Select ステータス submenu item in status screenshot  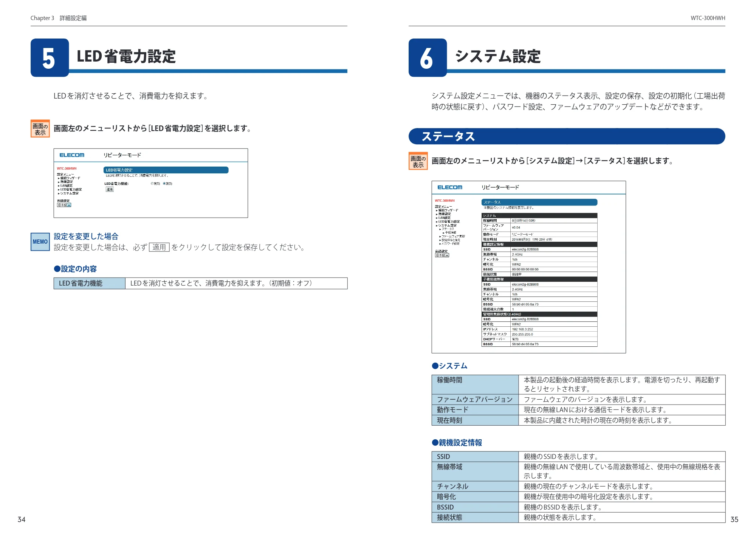click(448, 229)
